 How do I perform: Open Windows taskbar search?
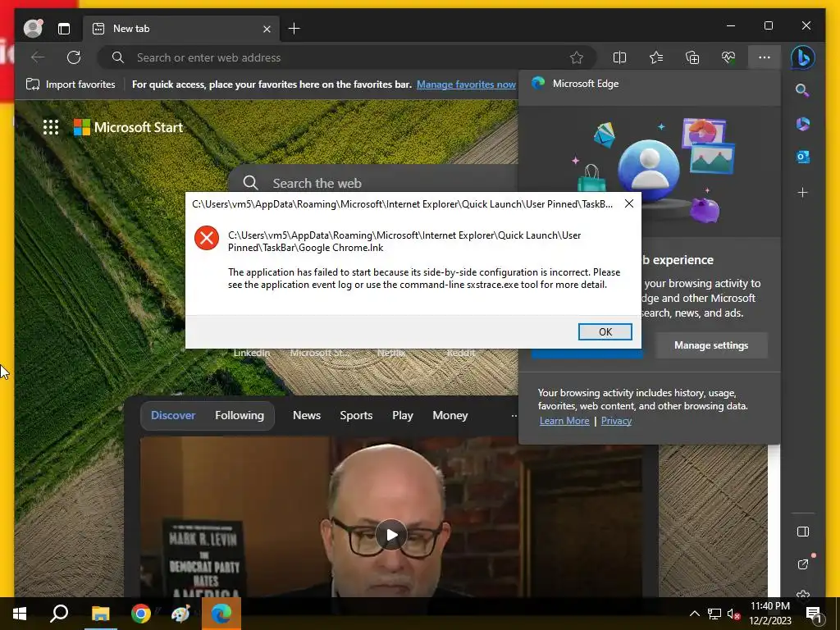point(59,614)
